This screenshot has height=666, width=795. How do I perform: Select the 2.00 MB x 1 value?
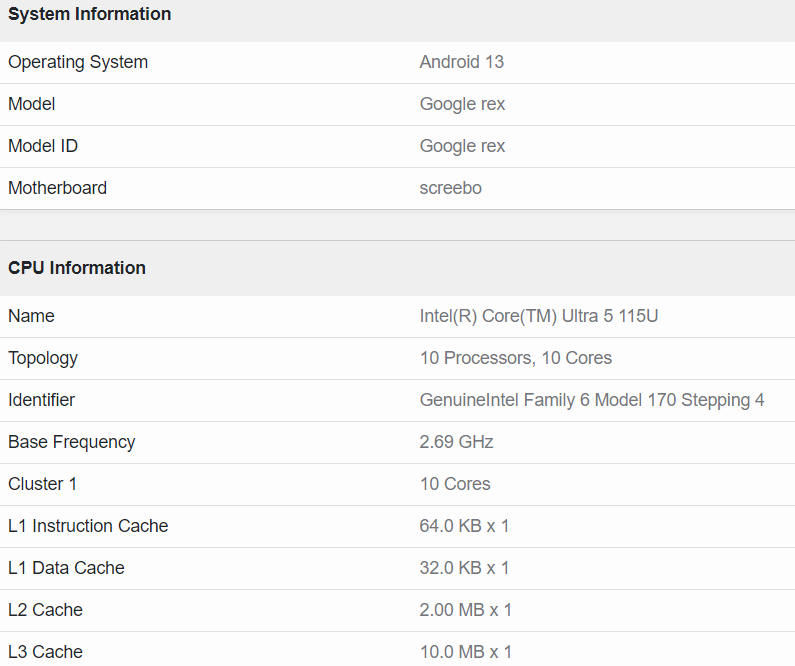[465, 610]
